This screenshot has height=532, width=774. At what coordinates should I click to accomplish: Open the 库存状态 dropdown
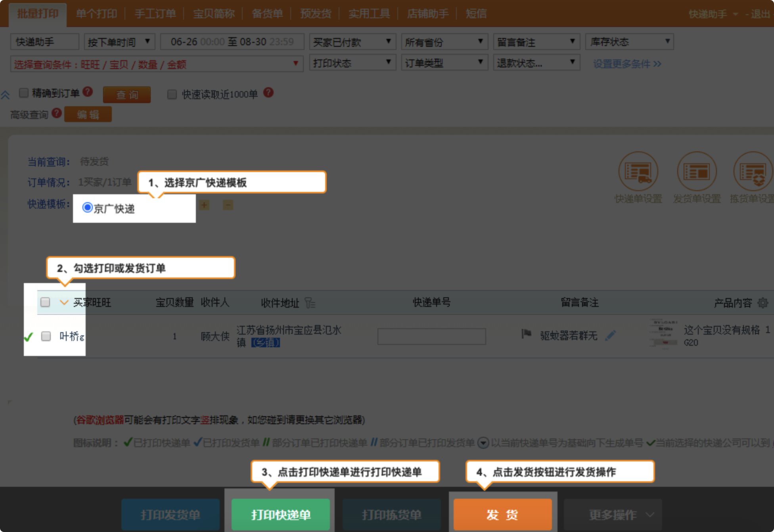tap(630, 42)
